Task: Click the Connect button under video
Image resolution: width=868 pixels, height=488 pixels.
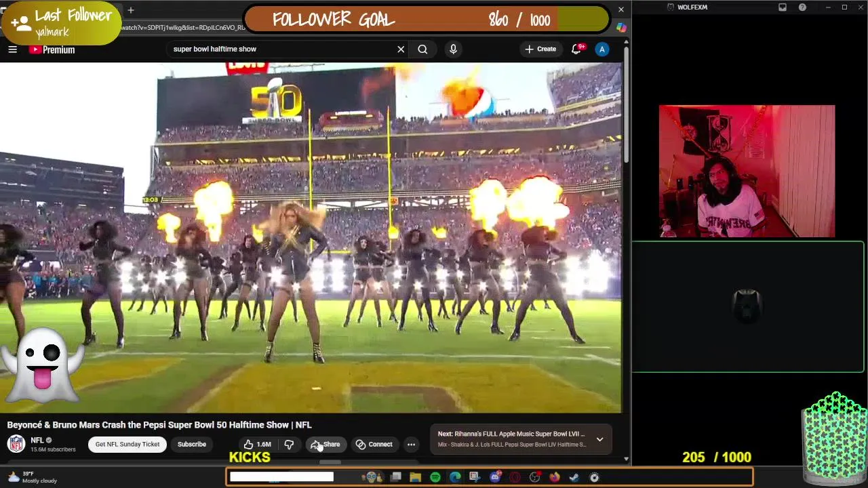Action: pyautogui.click(x=374, y=445)
